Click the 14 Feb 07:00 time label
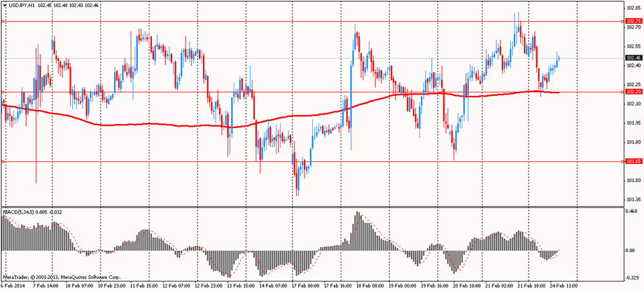This screenshot has height=290, width=644. pyautogui.click(x=274, y=285)
